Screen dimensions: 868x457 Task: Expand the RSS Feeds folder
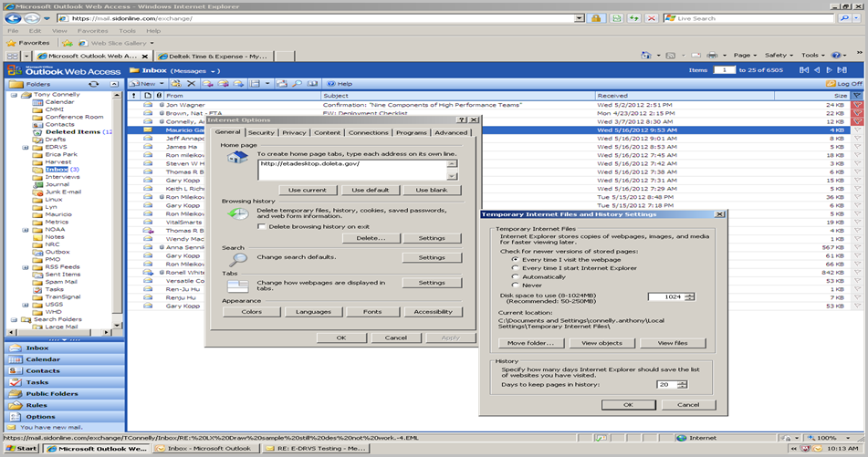click(x=25, y=267)
